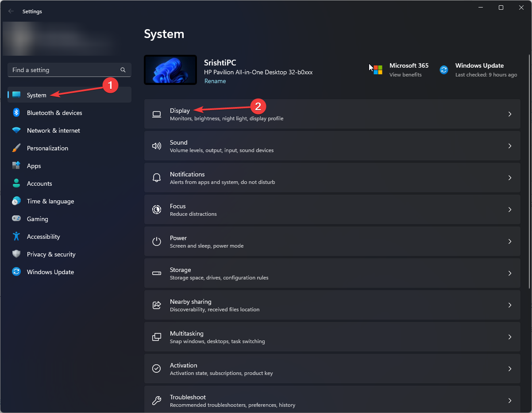532x413 pixels.
Task: Switch to Time & language category
Action: 69,201
